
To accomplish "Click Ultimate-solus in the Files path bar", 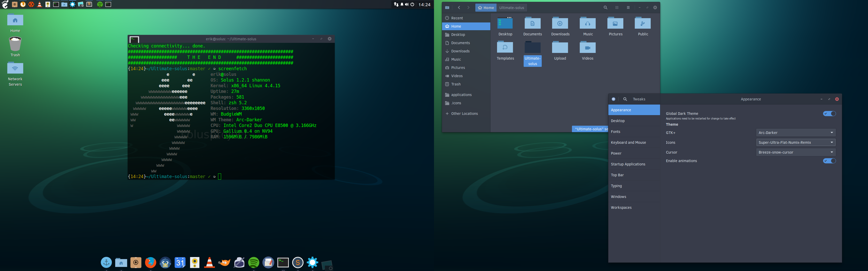I will (512, 8).
